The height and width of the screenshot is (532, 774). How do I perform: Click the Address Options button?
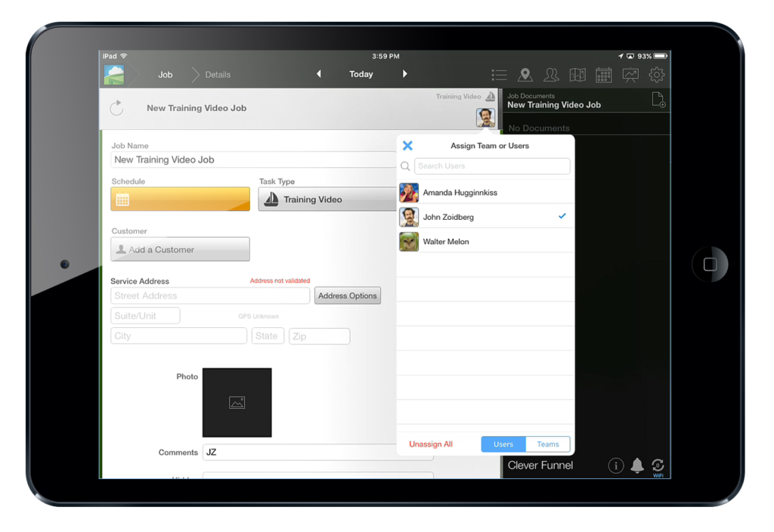(x=347, y=295)
